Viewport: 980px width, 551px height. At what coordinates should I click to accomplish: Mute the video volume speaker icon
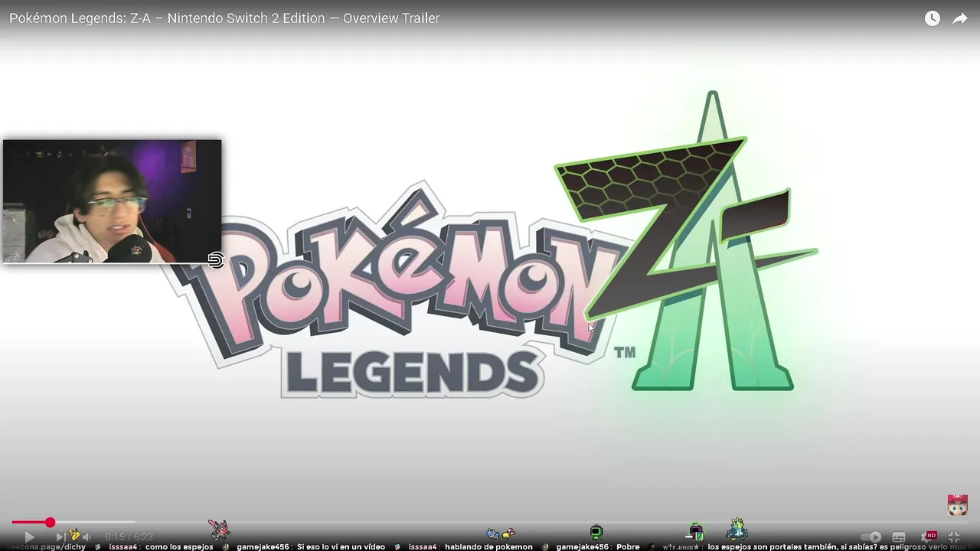coord(87,537)
